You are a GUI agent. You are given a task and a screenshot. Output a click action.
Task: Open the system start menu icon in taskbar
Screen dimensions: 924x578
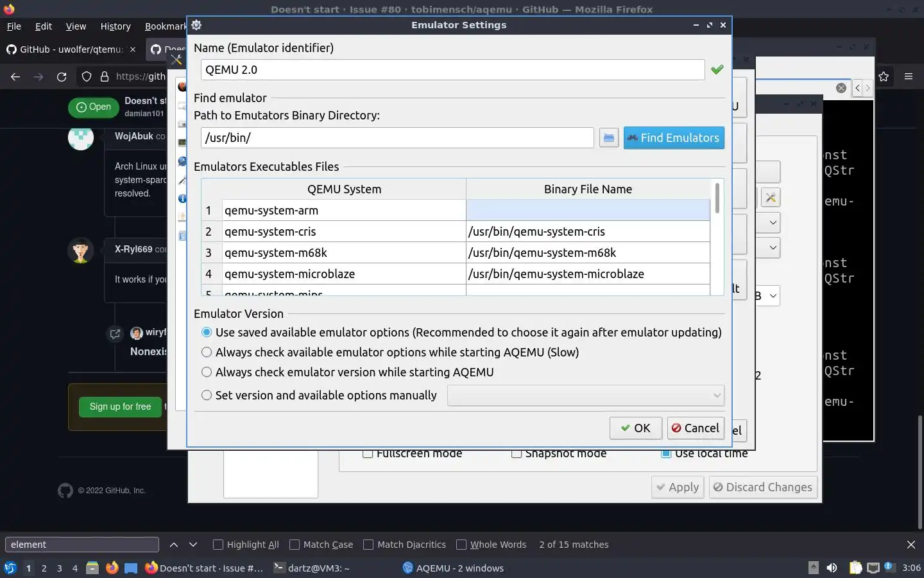[10, 568]
